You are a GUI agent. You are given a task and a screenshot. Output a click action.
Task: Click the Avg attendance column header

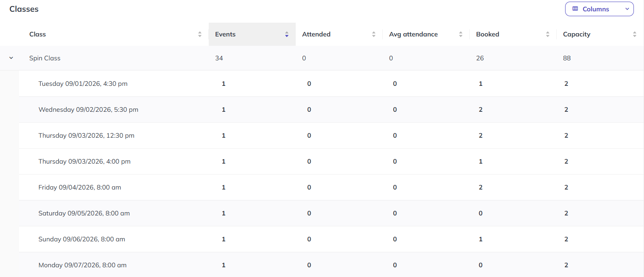pyautogui.click(x=413, y=34)
